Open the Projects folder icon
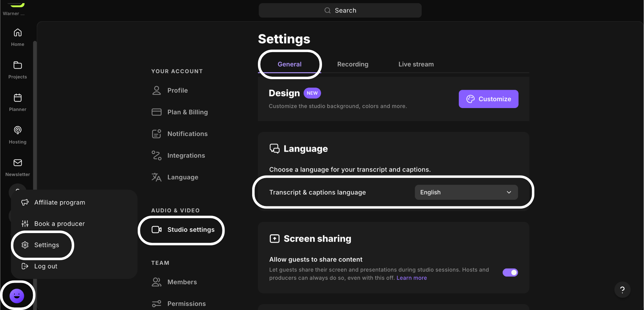Viewport: 644px width, 310px height. coord(18,65)
